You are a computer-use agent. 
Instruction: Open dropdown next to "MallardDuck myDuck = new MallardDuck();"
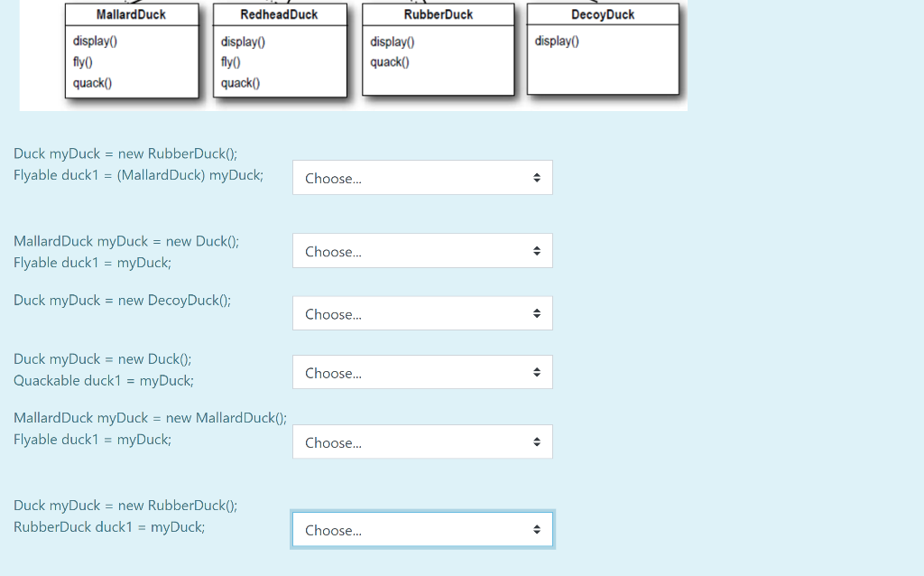[x=421, y=441]
